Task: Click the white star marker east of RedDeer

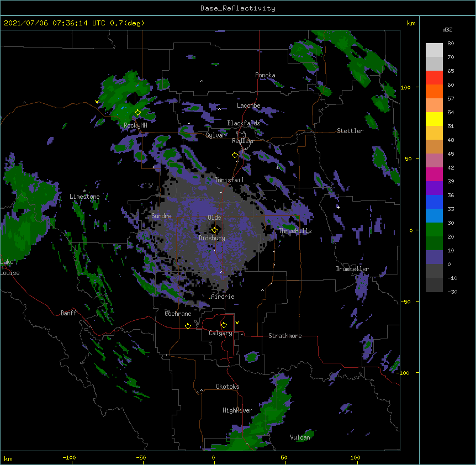Action: tap(277, 167)
